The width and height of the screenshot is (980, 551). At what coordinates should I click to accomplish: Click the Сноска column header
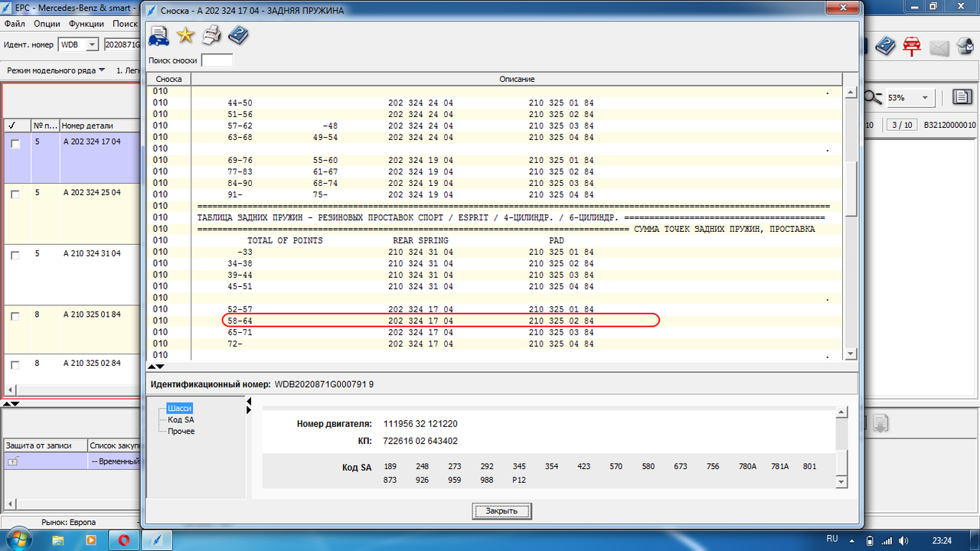coord(168,80)
